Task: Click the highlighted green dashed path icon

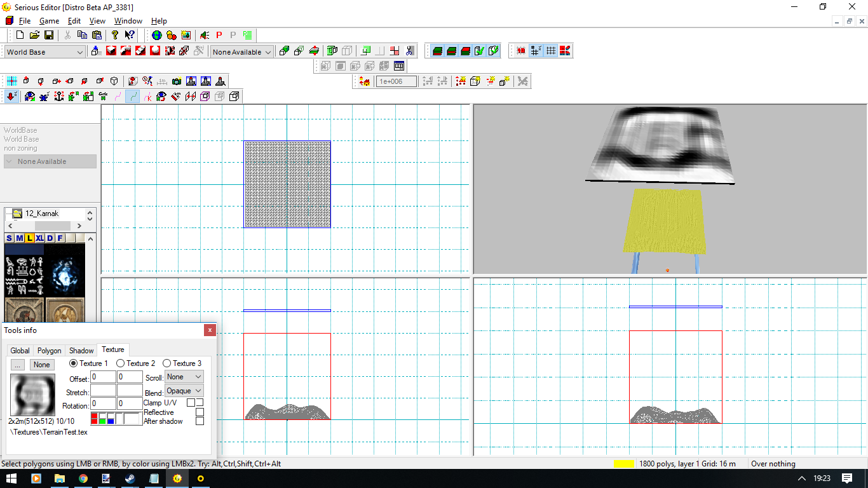Action: pyautogui.click(x=133, y=97)
